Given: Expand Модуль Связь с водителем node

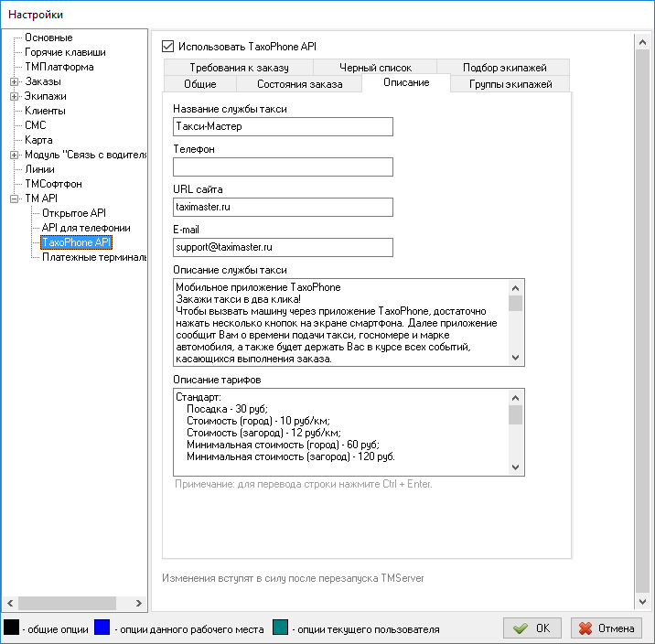Looking at the screenshot, I should pyautogui.click(x=14, y=155).
